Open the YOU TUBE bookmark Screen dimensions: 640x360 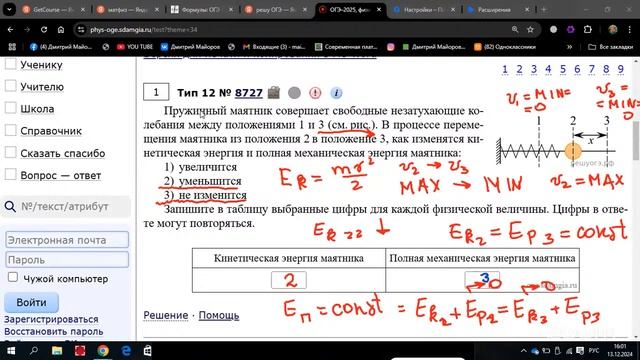point(135,47)
